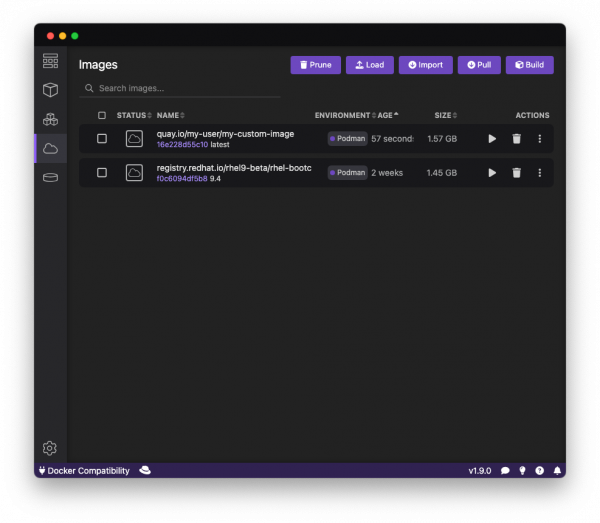Check the rhel-bootc row checkbox
This screenshot has width=600, height=523.
pos(102,173)
